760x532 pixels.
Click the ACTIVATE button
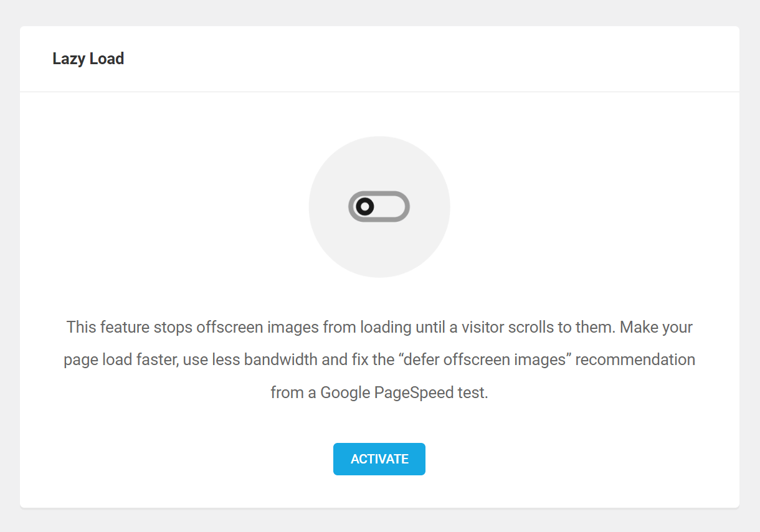[x=379, y=459]
